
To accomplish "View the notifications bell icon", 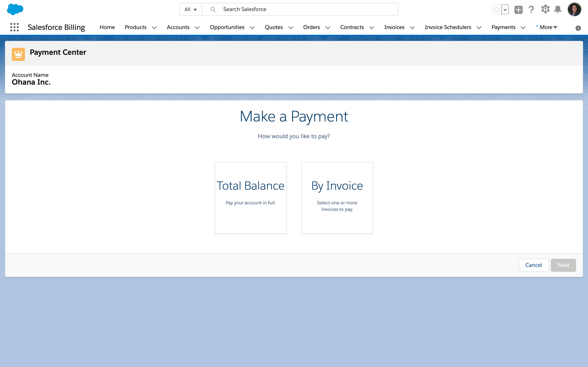I will pyautogui.click(x=558, y=9).
